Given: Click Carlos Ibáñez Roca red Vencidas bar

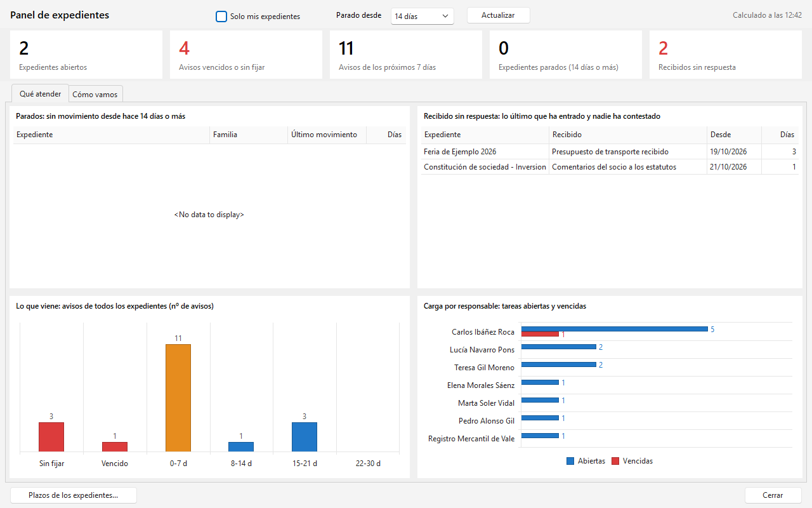Looking at the screenshot, I should [540, 334].
